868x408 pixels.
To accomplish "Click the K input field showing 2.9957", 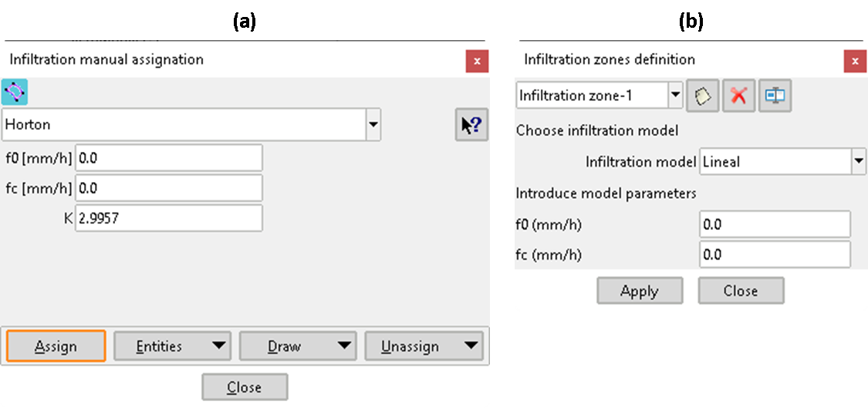I will [x=169, y=218].
